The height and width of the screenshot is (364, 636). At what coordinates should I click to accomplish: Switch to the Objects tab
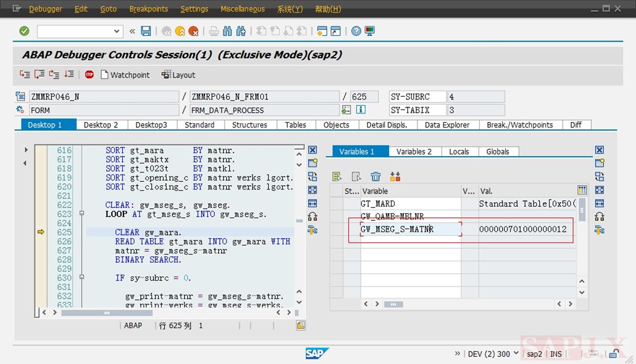pyautogui.click(x=336, y=125)
